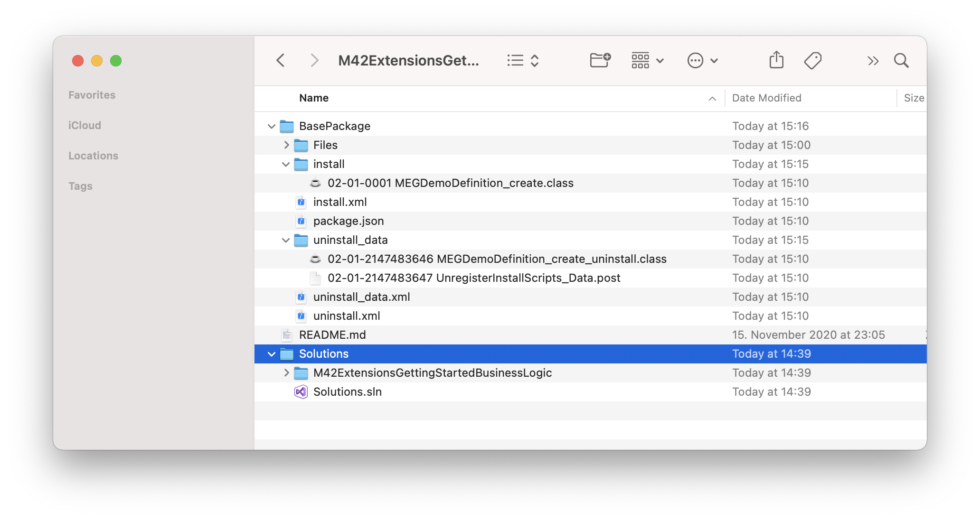Expand M42ExtensionsGettingStartedBusinessLogic folder
This screenshot has width=980, height=520.
click(286, 373)
